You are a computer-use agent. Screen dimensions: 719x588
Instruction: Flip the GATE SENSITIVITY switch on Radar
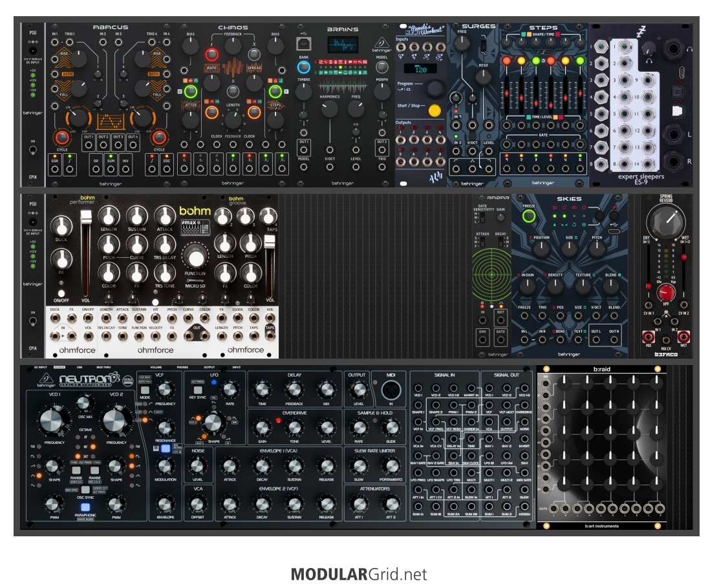482,216
